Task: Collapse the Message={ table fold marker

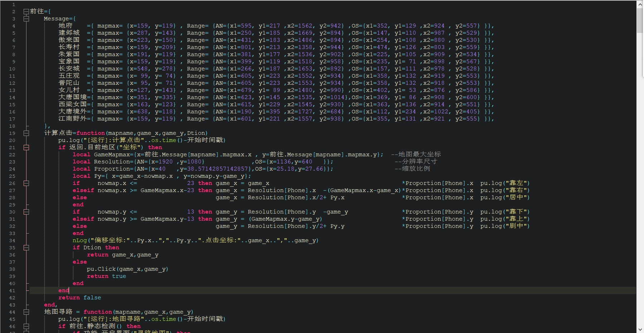Action: click(26, 19)
